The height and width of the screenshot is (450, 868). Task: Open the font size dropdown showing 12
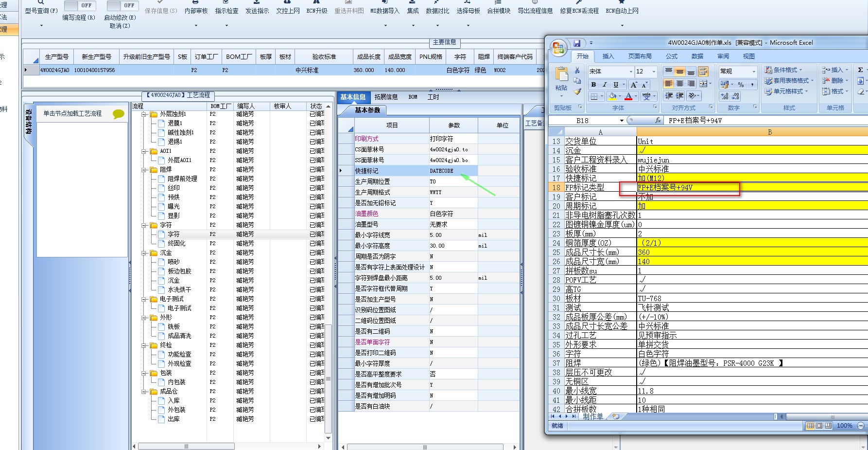654,72
